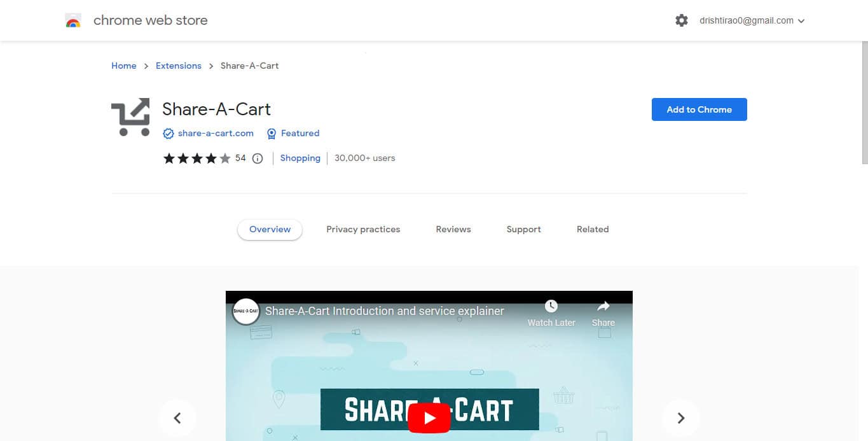Open the Related tab
The height and width of the screenshot is (441, 868).
593,230
